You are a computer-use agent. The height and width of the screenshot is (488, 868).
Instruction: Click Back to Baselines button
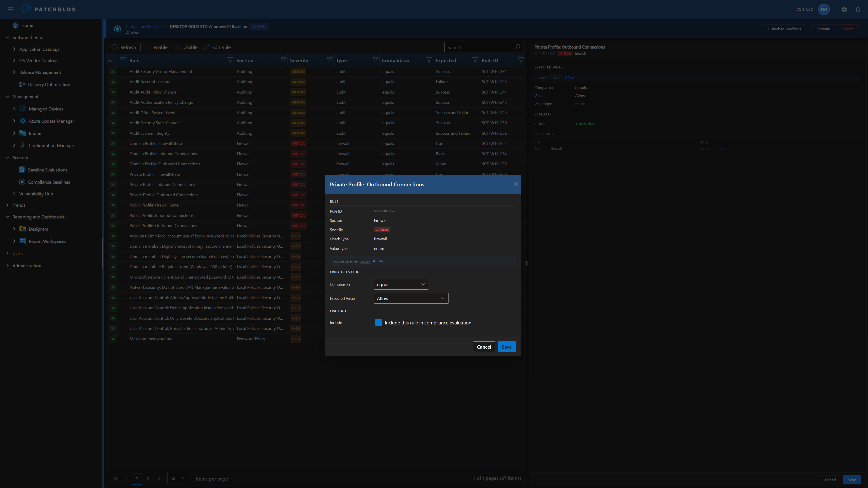784,29
